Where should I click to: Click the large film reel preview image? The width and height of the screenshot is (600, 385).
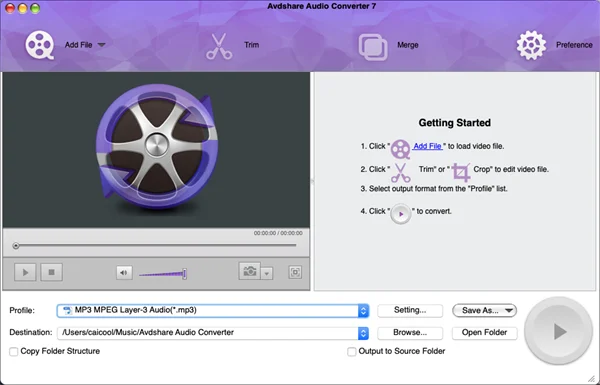157,146
